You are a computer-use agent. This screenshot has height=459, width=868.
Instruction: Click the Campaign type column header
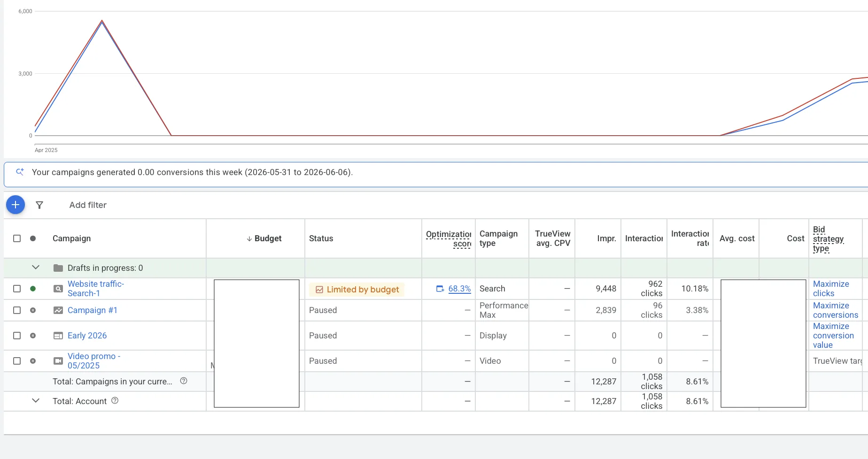(x=498, y=238)
